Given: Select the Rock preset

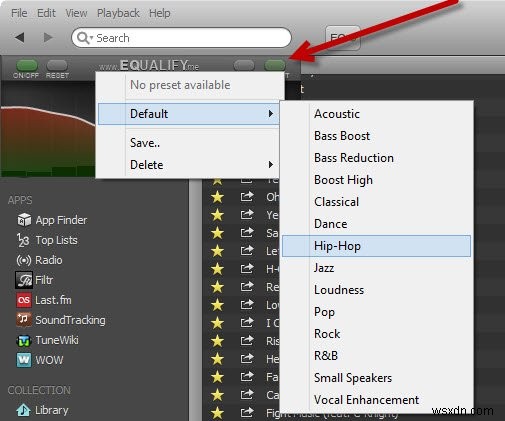Looking at the screenshot, I should point(376,334).
